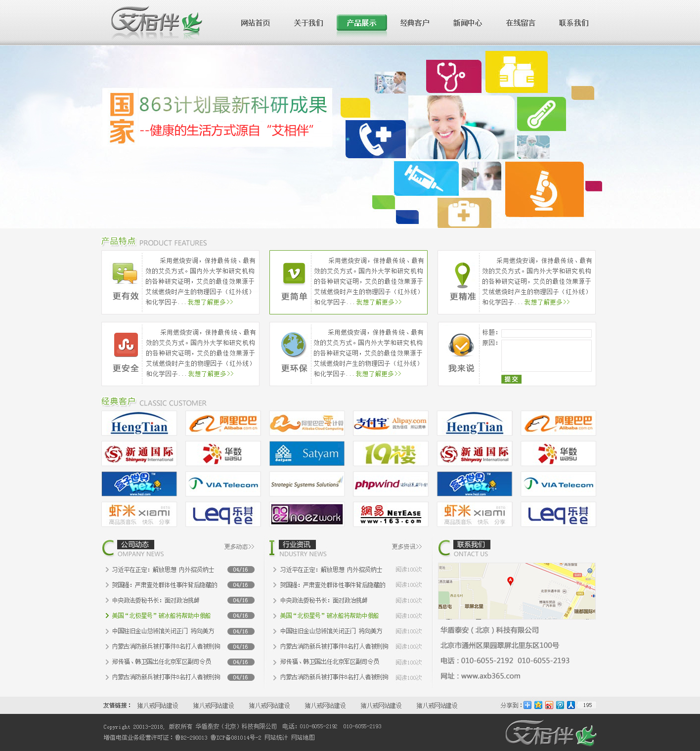Click the green V icon for 更简单
The width and height of the screenshot is (700, 751).
tap(294, 273)
